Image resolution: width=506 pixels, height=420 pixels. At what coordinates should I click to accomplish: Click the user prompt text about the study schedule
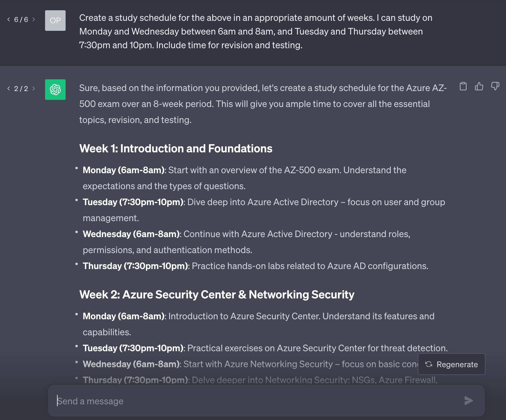point(256,31)
